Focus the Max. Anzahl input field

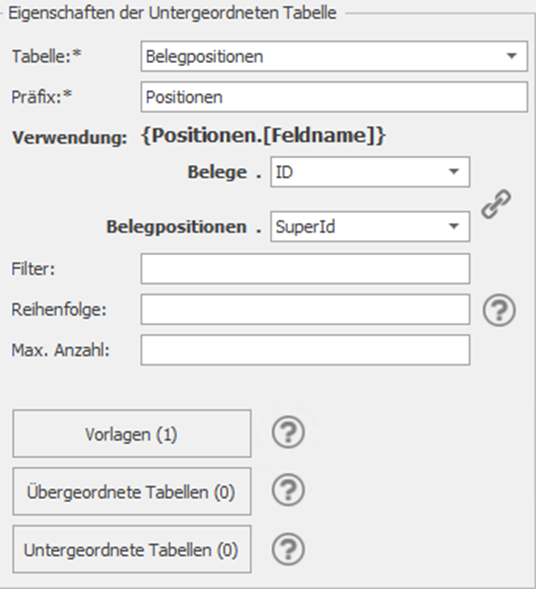click(x=305, y=350)
